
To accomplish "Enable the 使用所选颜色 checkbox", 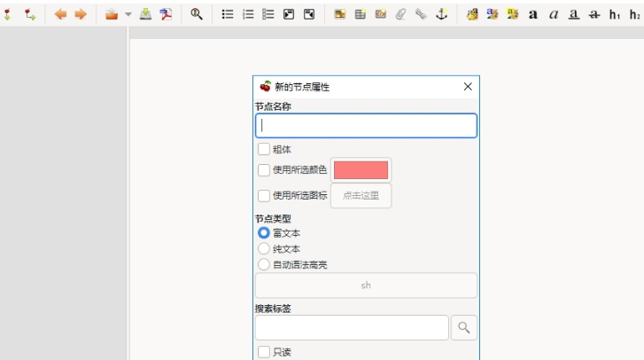I will coord(264,169).
